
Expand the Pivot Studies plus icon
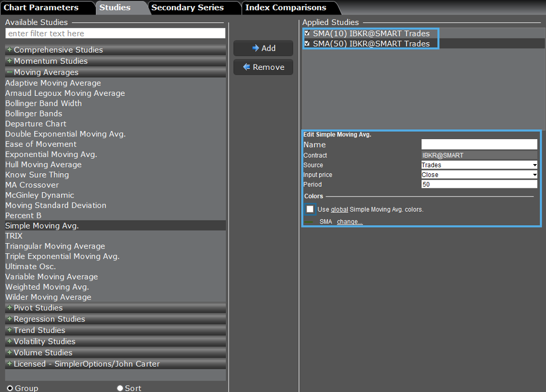(9, 308)
